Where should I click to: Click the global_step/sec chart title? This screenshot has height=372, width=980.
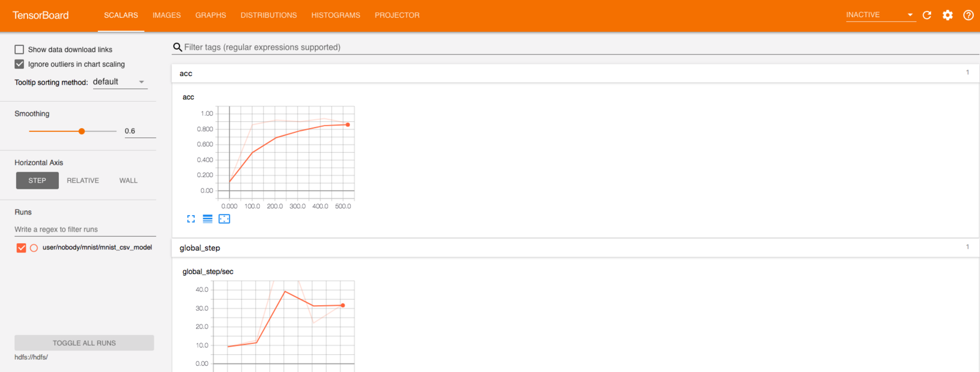(208, 271)
